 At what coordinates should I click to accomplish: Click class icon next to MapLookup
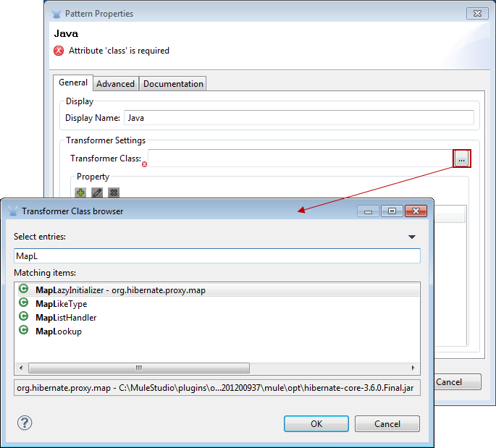pyautogui.click(x=24, y=330)
